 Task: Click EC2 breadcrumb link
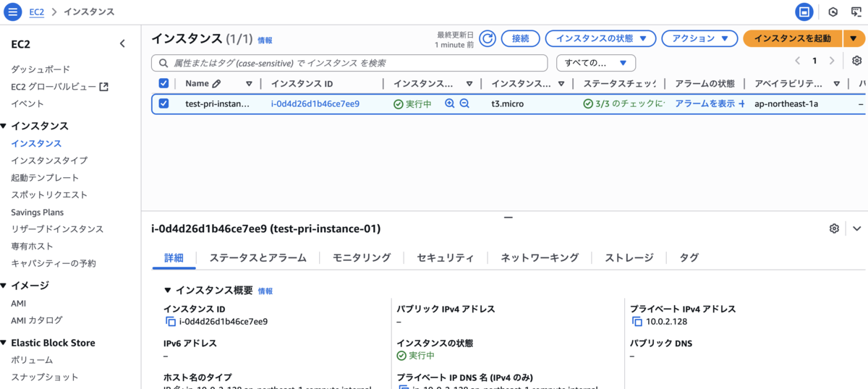click(36, 12)
